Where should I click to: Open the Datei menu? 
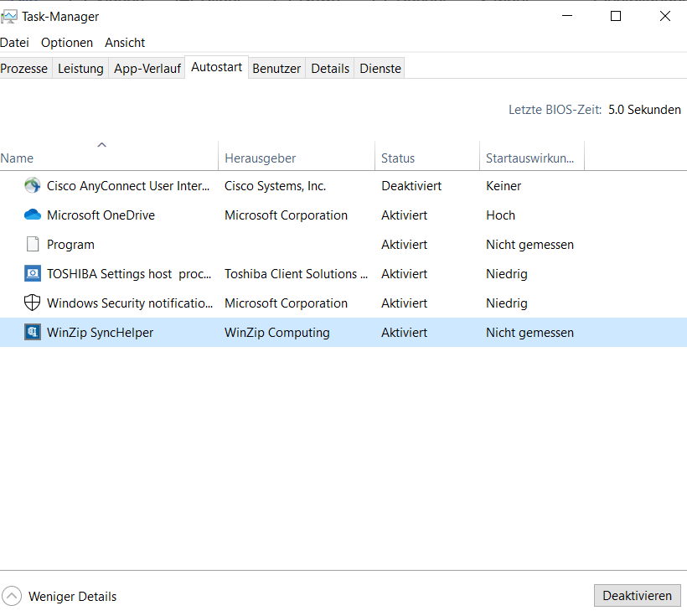(14, 43)
